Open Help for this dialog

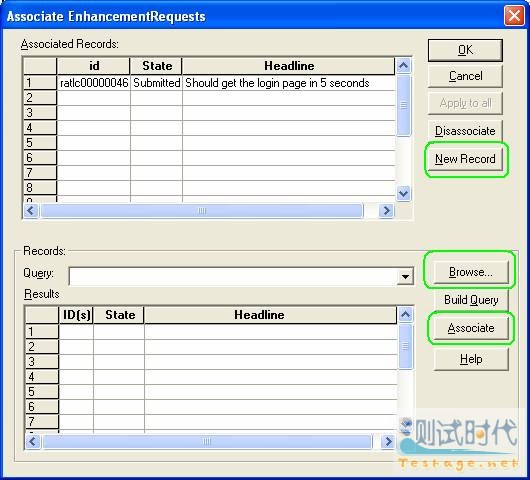pos(471,359)
